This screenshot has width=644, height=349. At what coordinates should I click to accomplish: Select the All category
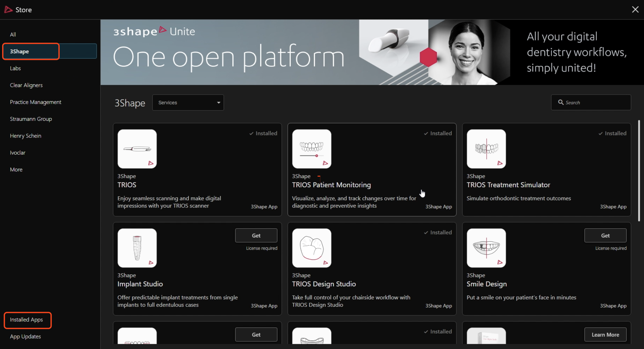13,35
